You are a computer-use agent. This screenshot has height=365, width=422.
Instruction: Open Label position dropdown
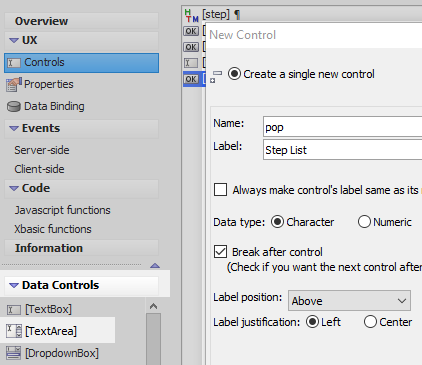[349, 300]
